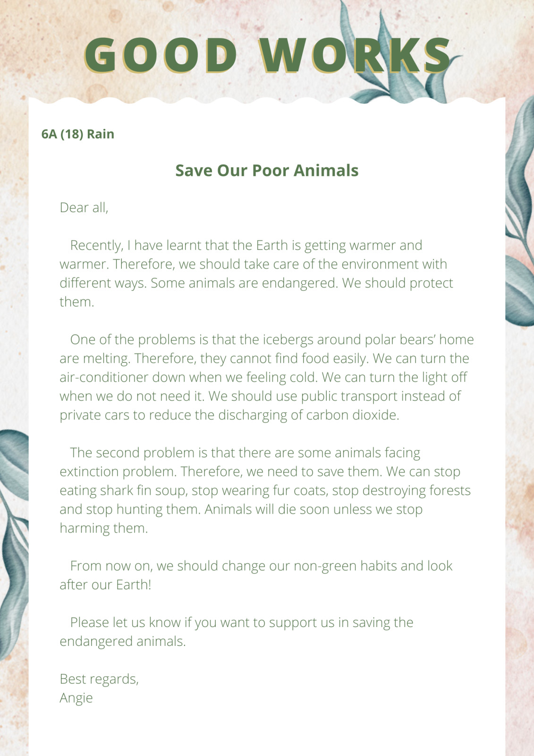Select the Save Our Poor Animals heading
Viewport: 534px width, 756px height.
point(267,171)
